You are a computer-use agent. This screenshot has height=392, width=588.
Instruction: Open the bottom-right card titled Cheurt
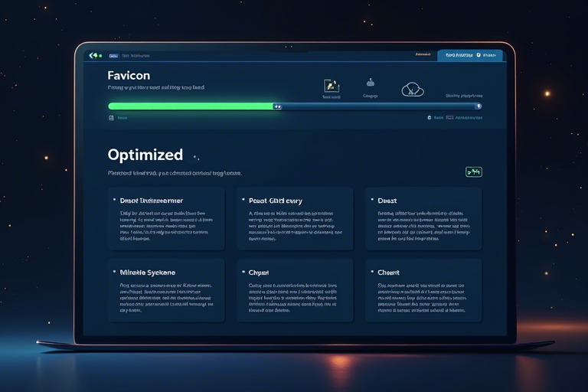pos(423,289)
